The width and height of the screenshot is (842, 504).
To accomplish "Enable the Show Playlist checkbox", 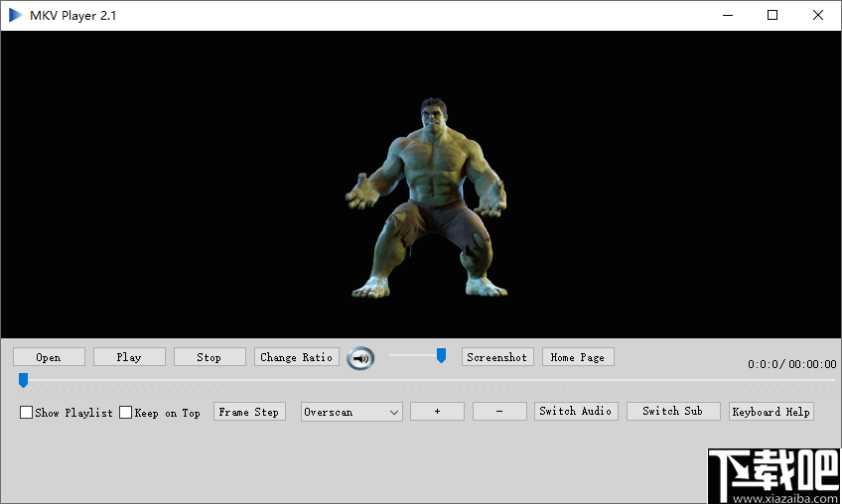I will (27, 413).
